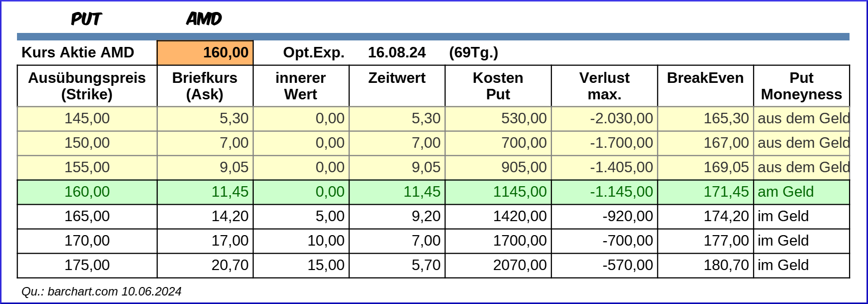Select the BreakEven column header
This screenshot has width=868, height=304.
coord(705,78)
